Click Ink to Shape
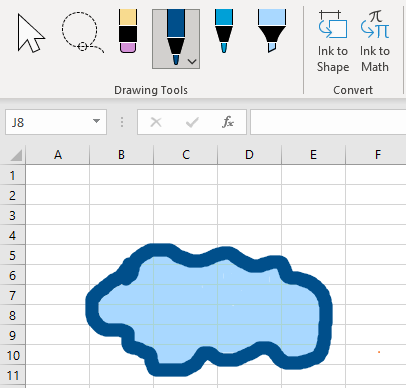This screenshot has height=388, width=406. [333, 41]
